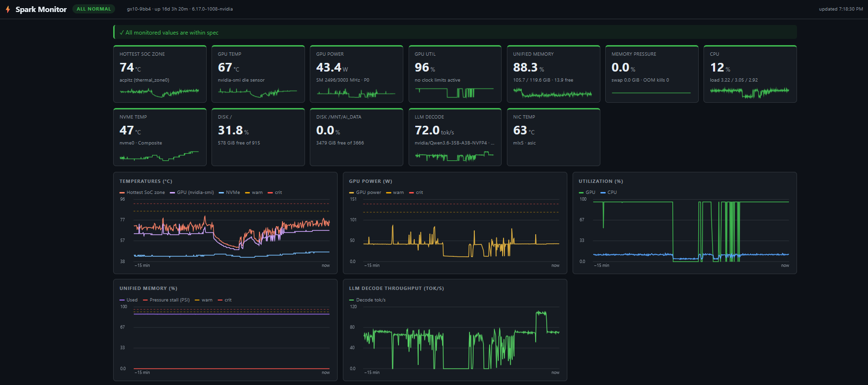Screen dimensions: 868x385
Task: Click the "All monitored values are within spec" banner
Action: tap(455, 32)
